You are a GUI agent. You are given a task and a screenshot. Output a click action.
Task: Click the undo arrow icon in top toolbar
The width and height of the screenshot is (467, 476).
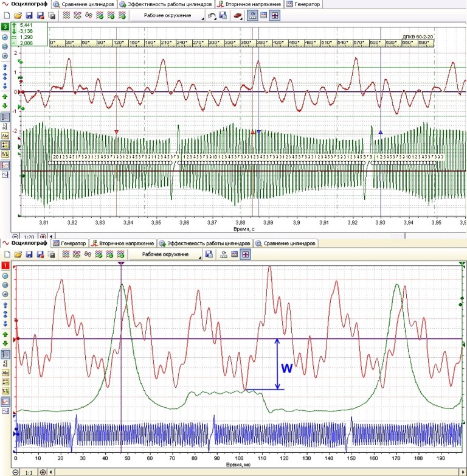(212, 15)
